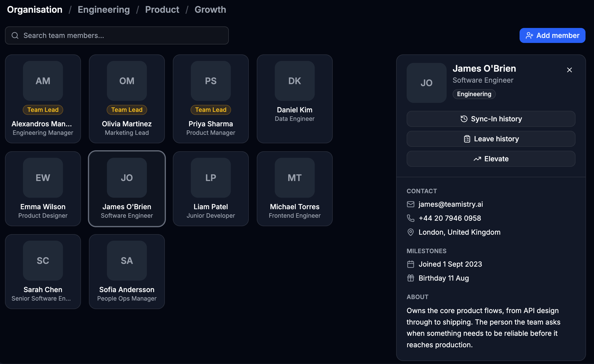Screen dimensions: 594x364
Task: Open the AM avatar of Alexandros
Action: pyautogui.click(x=43, y=81)
